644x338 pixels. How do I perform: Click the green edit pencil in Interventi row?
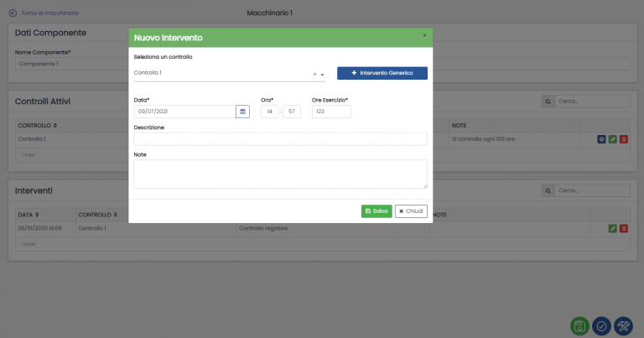(613, 227)
